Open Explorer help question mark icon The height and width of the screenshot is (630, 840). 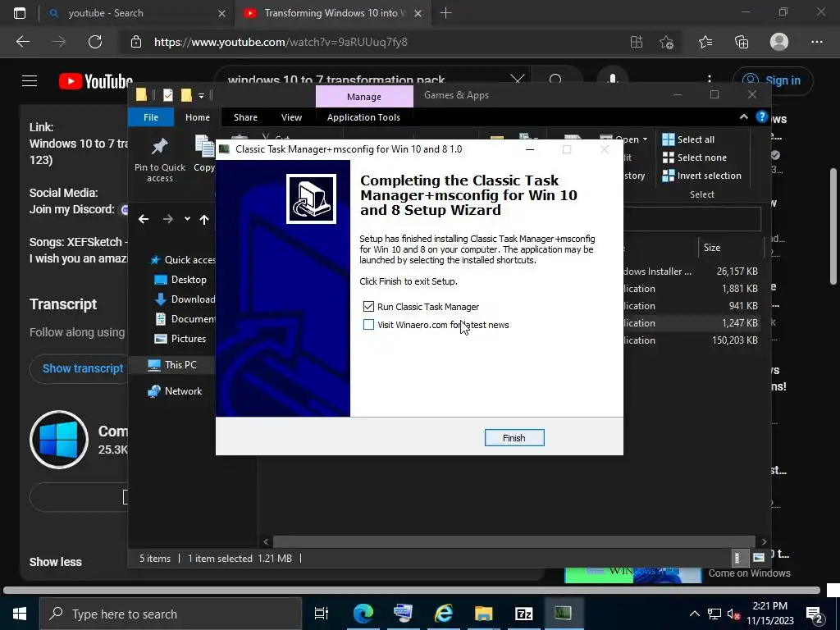(762, 116)
